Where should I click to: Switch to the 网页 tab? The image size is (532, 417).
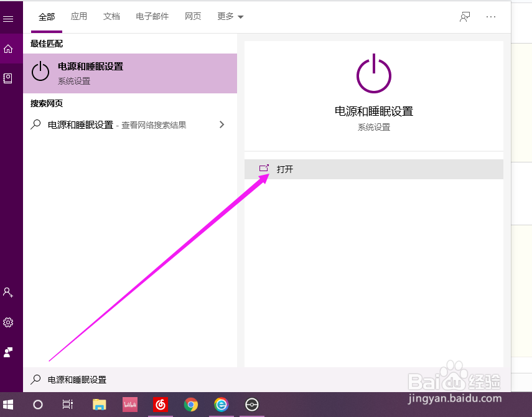[193, 16]
